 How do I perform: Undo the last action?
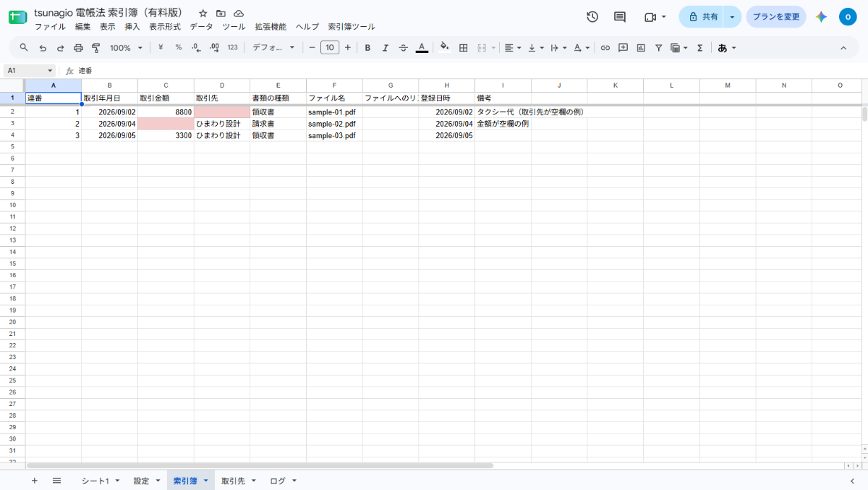tap(43, 48)
